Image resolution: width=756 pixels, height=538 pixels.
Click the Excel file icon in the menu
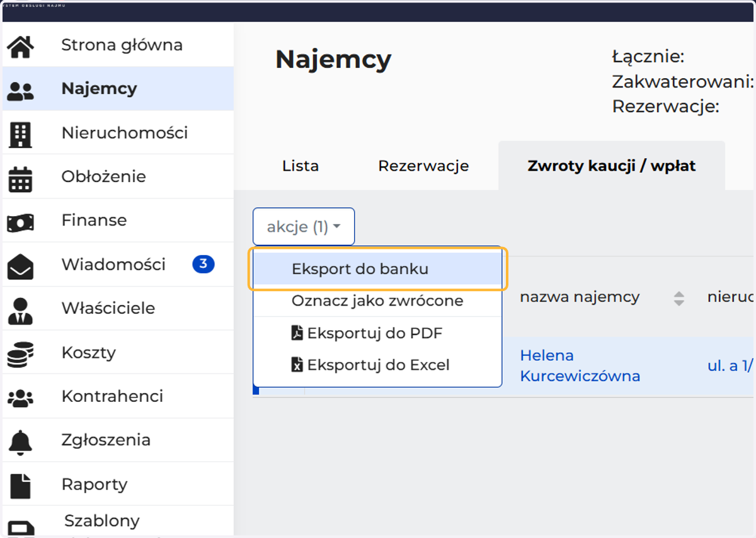[x=297, y=364]
